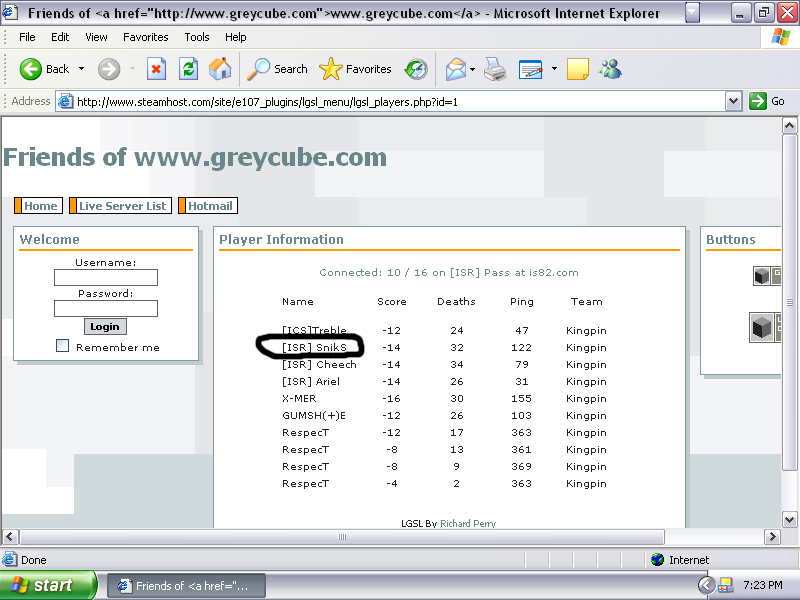Open the Help menu
The height and width of the screenshot is (600, 800).
236,37
